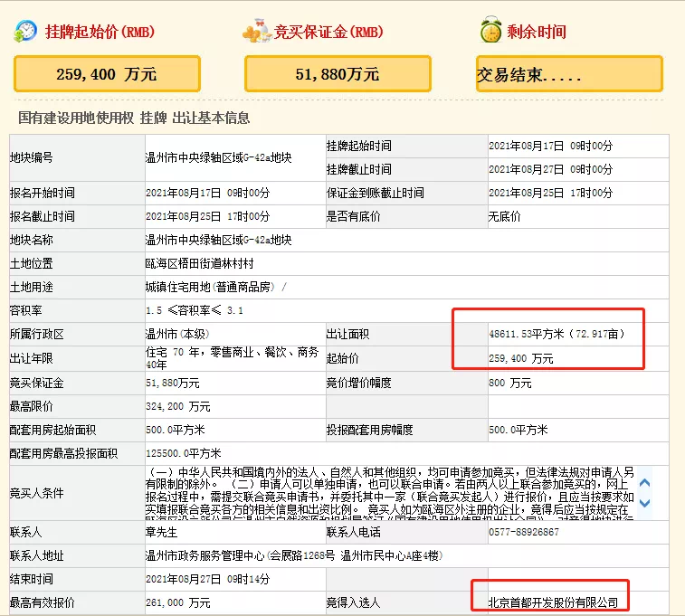Click the gold coins icon beside 竞买保证金
Viewport: 685px width, 616px height.
coord(258,31)
